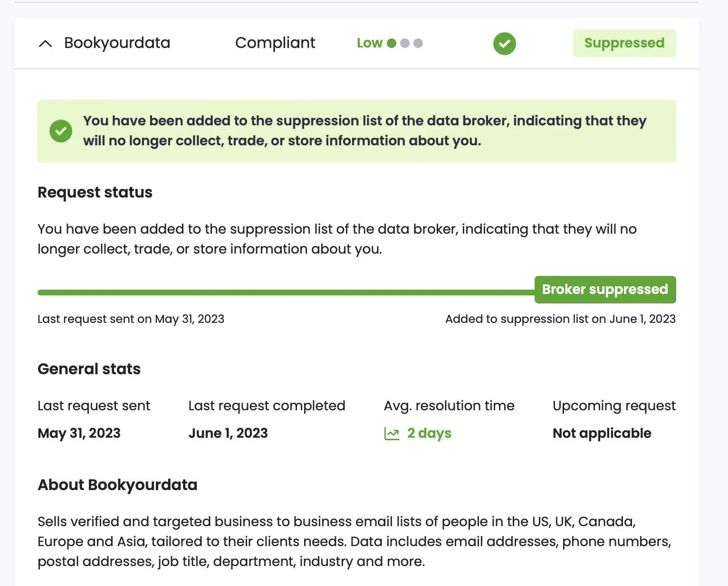
Task: Click the trend chart icon beside 2 days
Action: 392,434
